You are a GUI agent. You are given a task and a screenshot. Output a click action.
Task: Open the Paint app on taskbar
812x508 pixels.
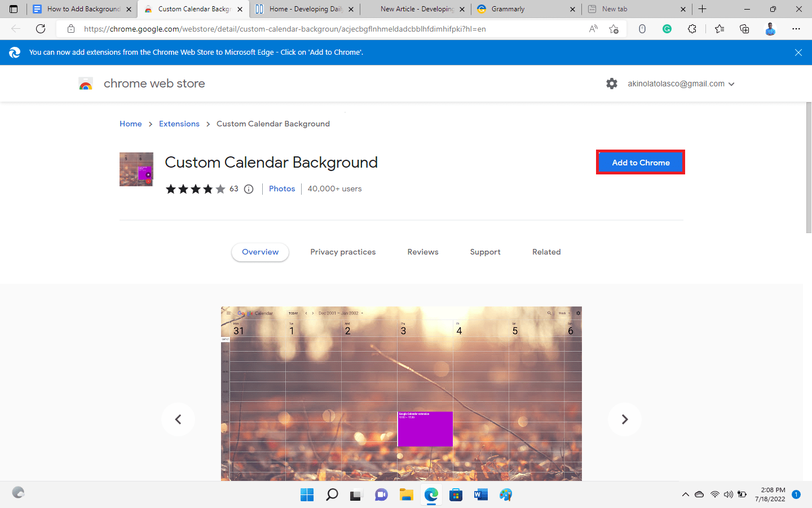[506, 495]
